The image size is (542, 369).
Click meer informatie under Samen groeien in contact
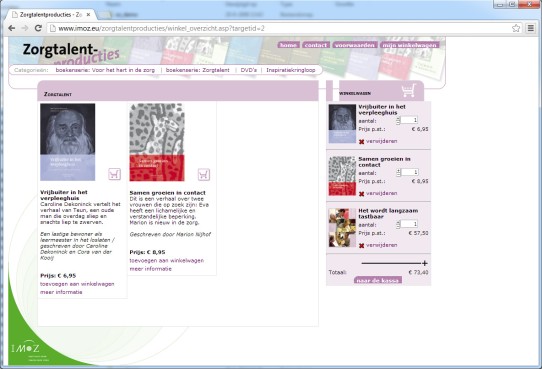pos(150,269)
